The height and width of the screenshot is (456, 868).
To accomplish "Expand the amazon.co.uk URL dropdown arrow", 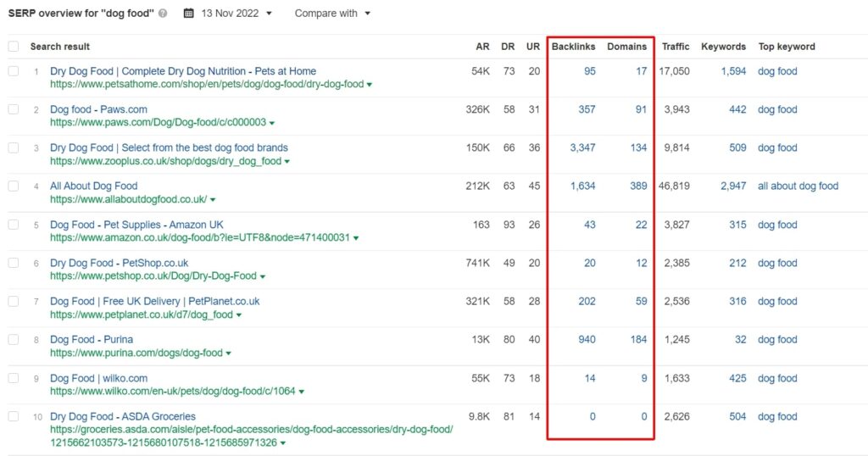I will [x=356, y=238].
